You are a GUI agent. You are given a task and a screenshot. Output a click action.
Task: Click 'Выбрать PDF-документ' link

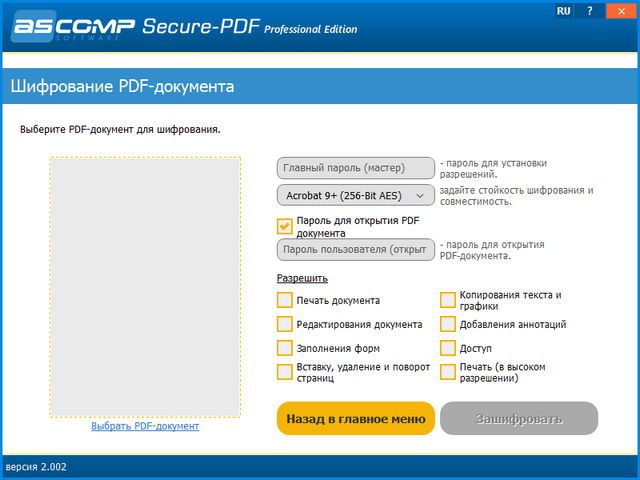coord(145,426)
